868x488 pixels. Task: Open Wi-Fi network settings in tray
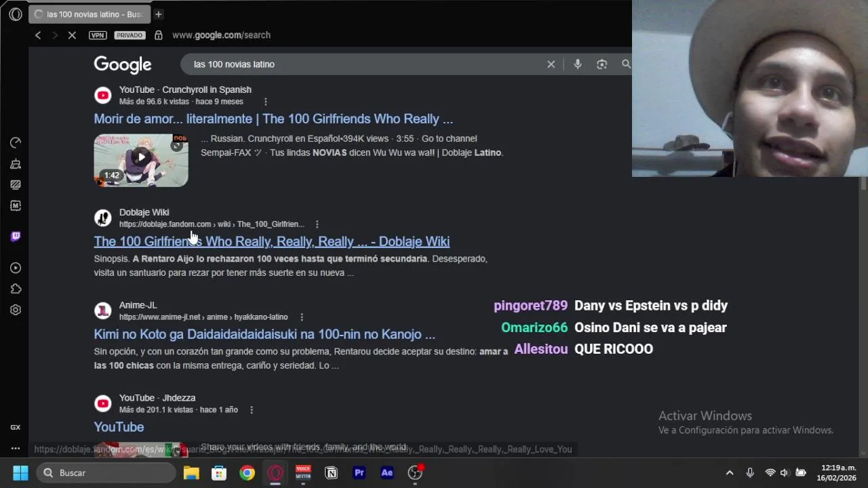pyautogui.click(x=770, y=473)
